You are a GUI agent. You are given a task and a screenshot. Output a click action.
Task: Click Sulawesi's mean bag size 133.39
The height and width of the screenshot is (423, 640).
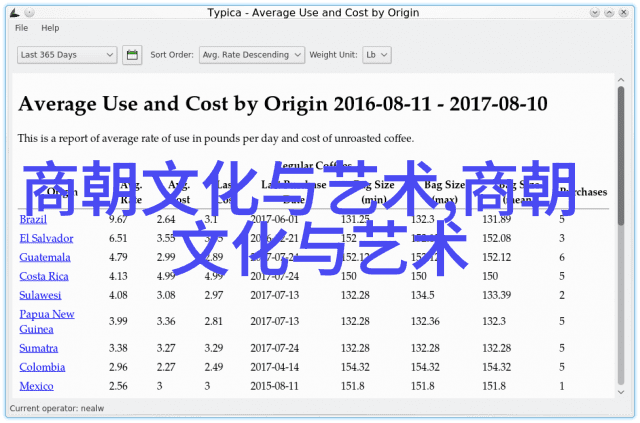[x=497, y=295]
